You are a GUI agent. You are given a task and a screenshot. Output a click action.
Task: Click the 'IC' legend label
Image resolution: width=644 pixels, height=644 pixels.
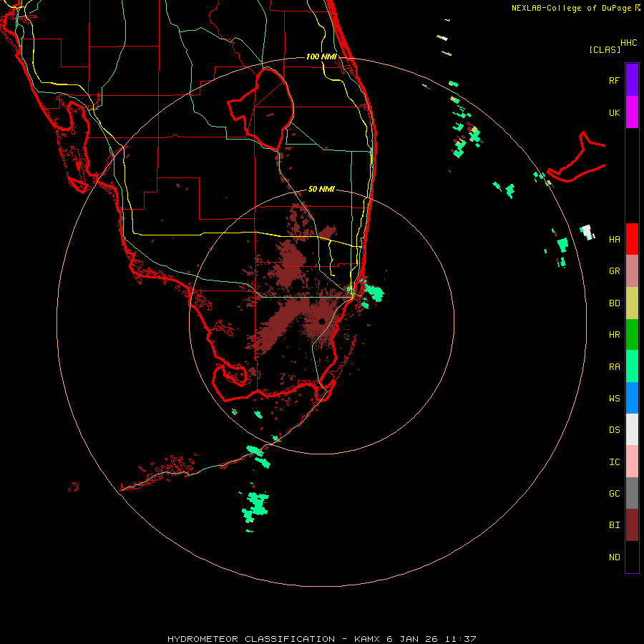click(x=614, y=462)
